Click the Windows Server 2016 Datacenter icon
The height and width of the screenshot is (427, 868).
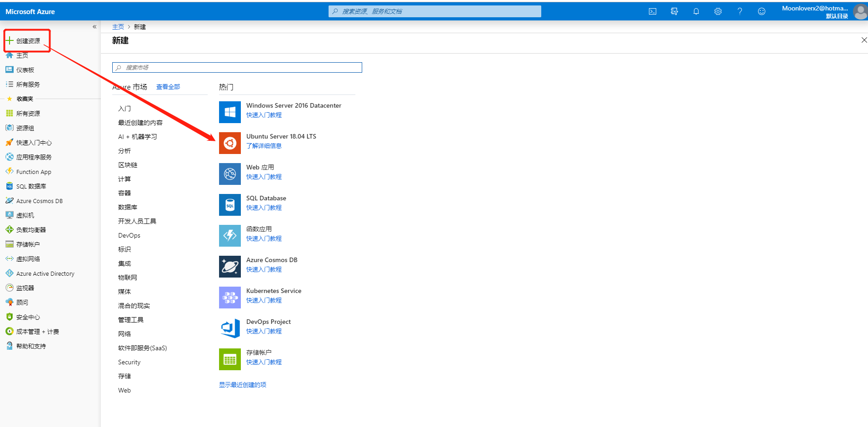[230, 112]
